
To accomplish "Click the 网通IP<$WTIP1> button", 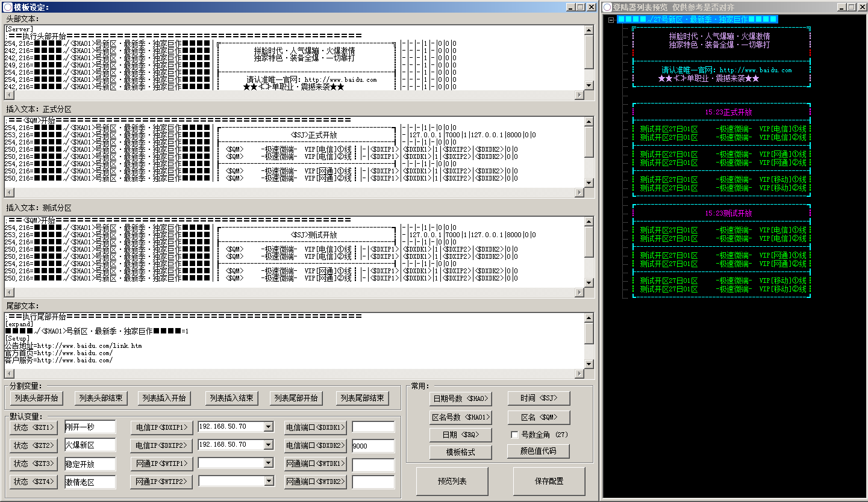I will (161, 464).
